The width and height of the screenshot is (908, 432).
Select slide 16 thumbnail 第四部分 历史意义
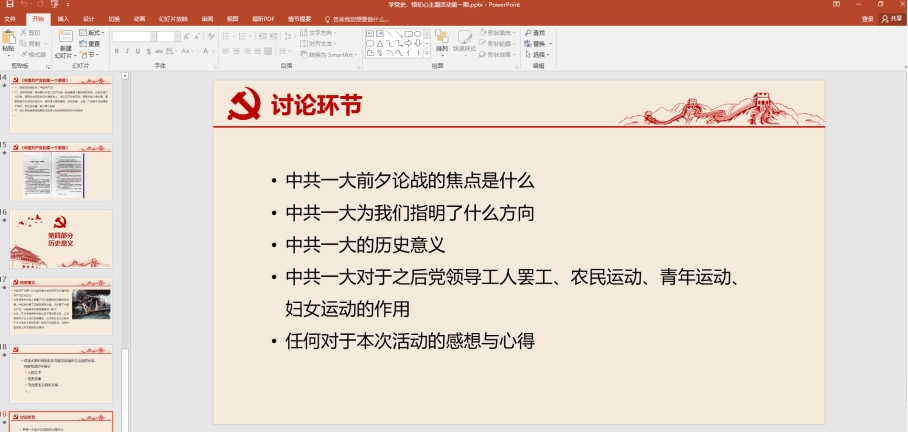pyautogui.click(x=61, y=239)
